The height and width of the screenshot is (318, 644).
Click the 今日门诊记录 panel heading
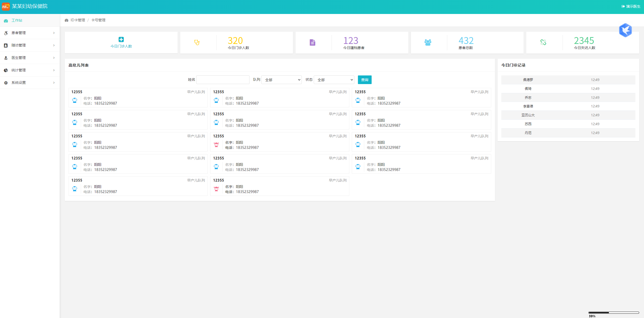[513, 65]
